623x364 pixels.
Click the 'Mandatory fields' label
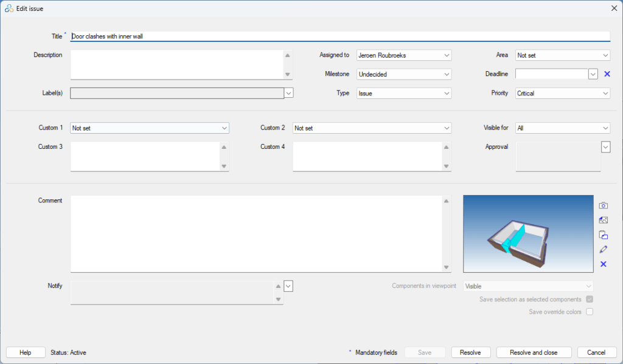(x=376, y=352)
